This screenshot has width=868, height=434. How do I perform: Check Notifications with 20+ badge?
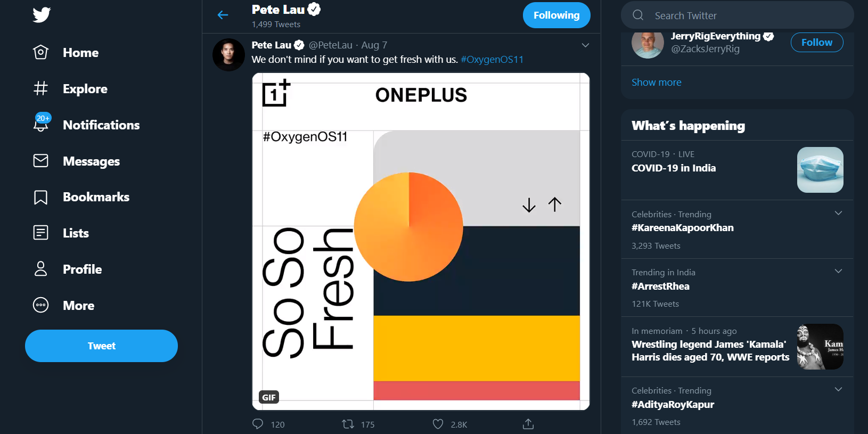click(x=101, y=125)
